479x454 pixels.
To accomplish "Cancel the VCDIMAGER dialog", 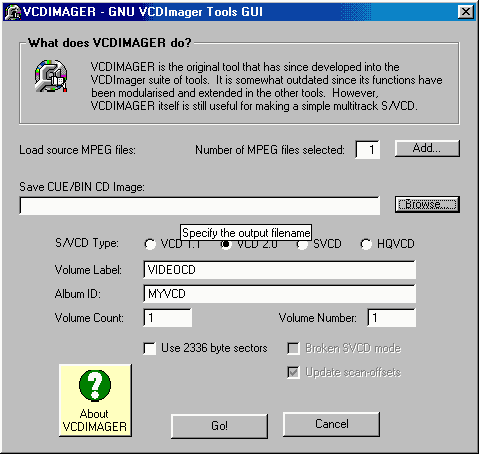I will [331, 424].
